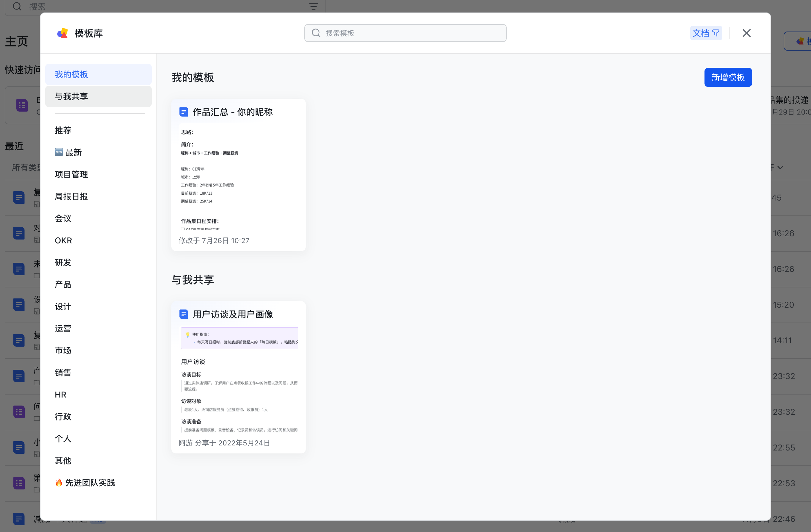Open the 市场 category

tap(98, 351)
